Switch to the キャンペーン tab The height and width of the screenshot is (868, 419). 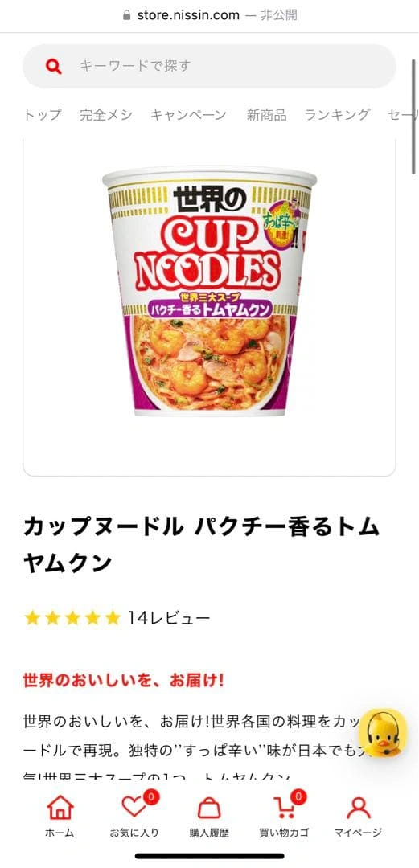[x=188, y=115]
